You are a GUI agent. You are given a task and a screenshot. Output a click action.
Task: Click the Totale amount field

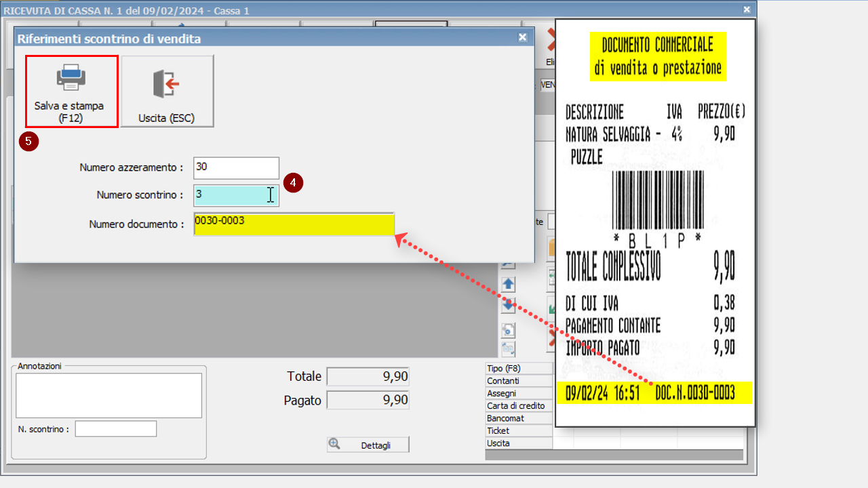click(368, 376)
